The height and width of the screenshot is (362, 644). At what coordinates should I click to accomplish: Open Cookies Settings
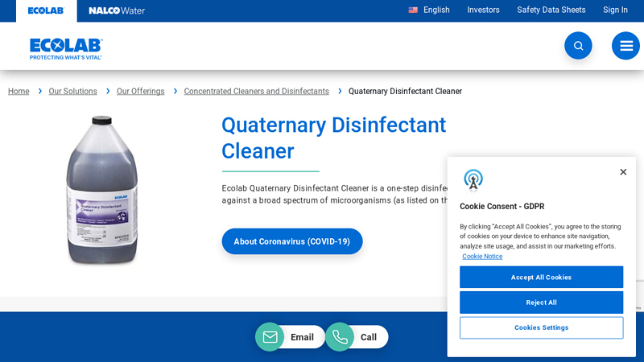[541, 327]
